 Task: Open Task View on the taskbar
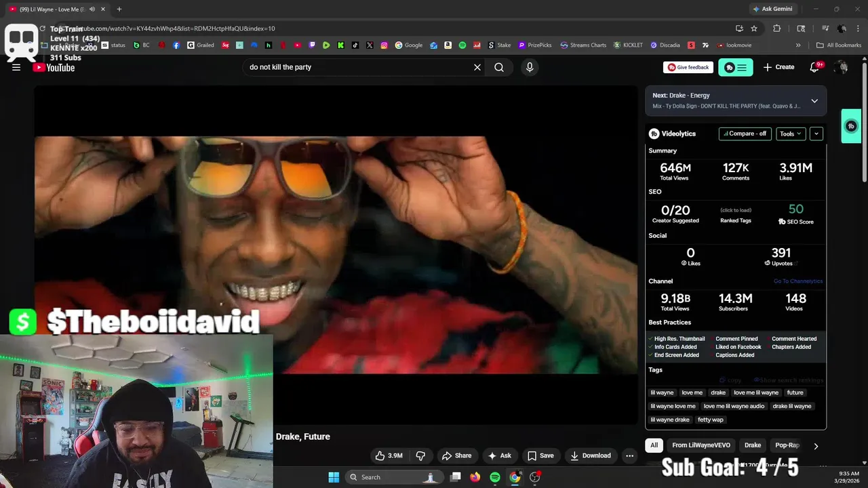[x=456, y=477]
